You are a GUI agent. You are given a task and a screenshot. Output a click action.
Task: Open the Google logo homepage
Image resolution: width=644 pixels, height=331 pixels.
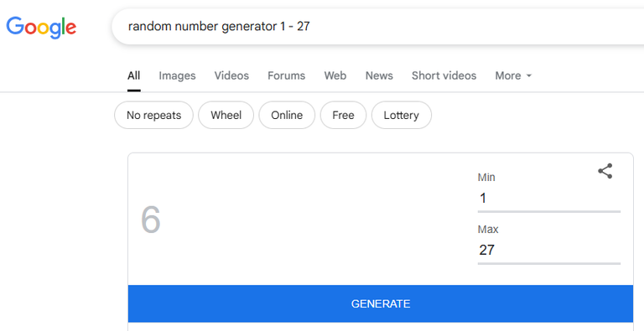[41, 27]
